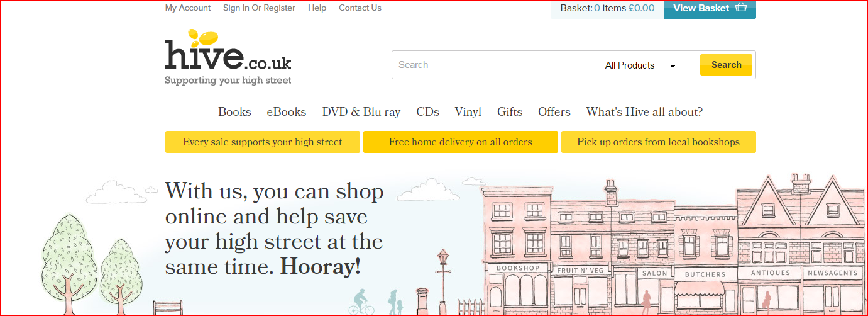
Task: Select Free home delivery on all orders banner
Action: tap(460, 142)
